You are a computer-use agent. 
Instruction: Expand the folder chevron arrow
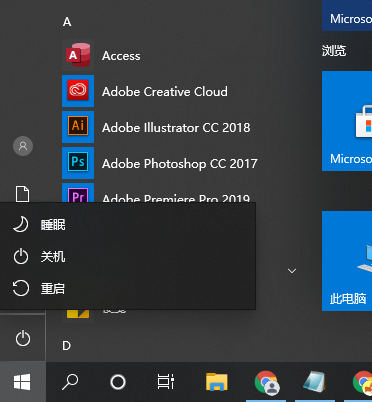click(292, 271)
